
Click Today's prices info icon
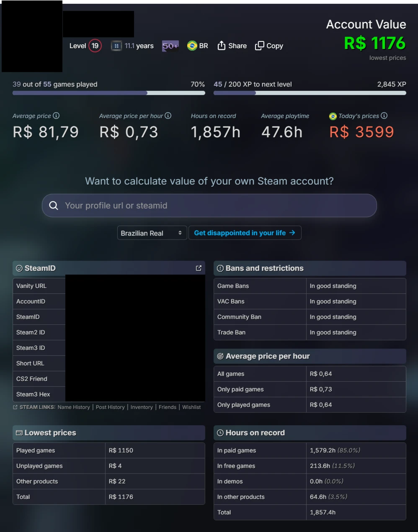tap(384, 116)
